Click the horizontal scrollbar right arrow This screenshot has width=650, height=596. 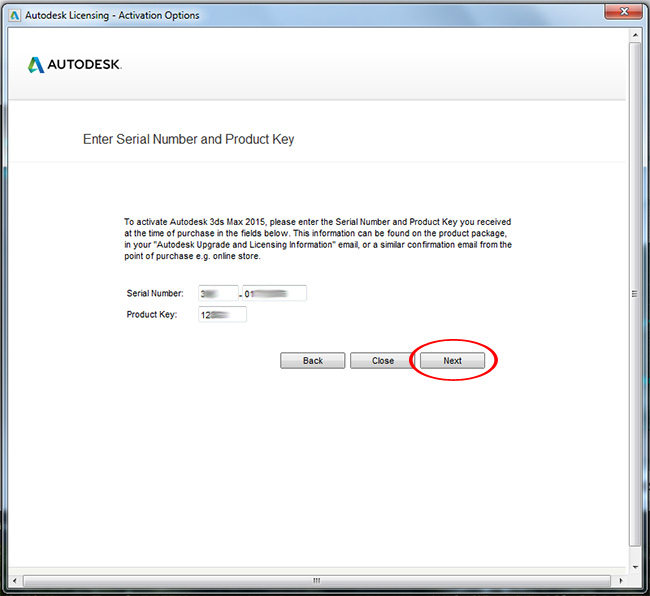click(x=620, y=581)
